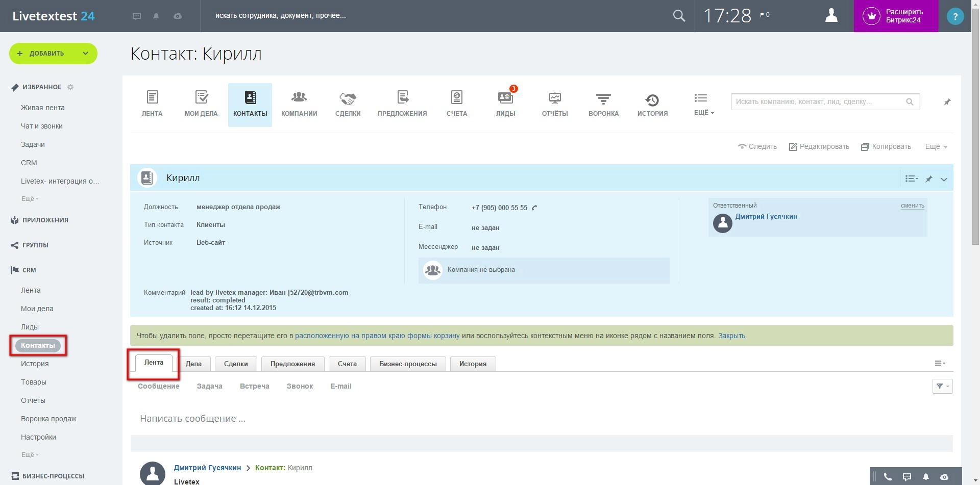Click the magnifier search icon in header
This screenshot has width=980, height=485.
click(679, 16)
